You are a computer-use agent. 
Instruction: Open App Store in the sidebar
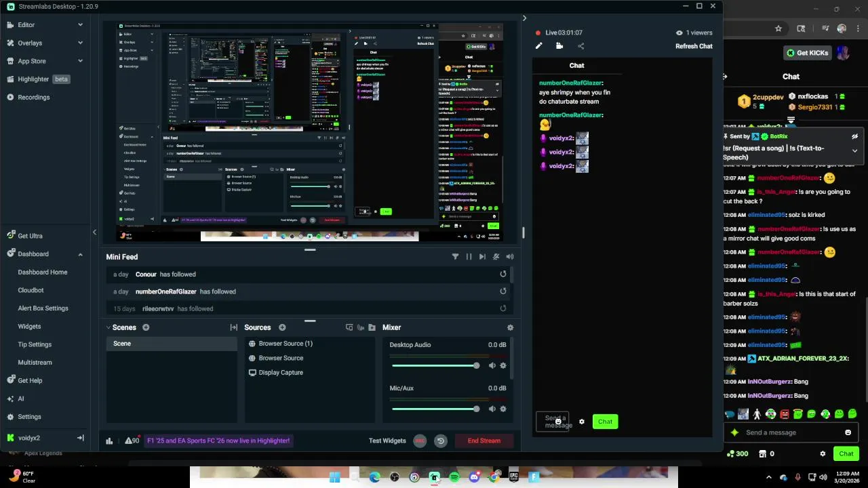click(x=32, y=61)
